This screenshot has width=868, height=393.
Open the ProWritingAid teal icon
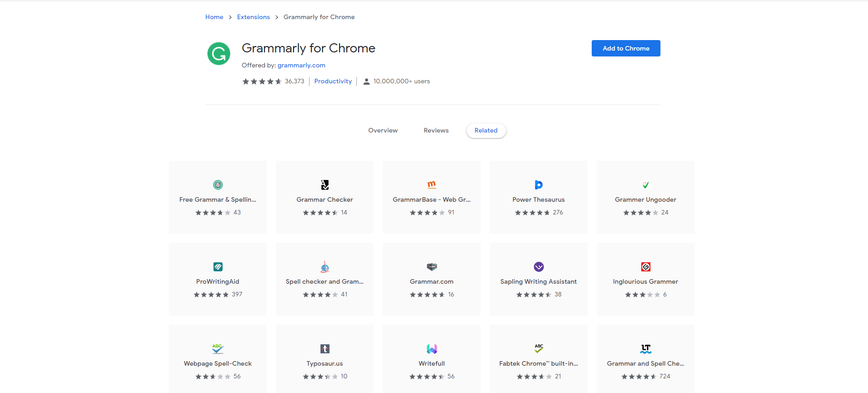[218, 267]
